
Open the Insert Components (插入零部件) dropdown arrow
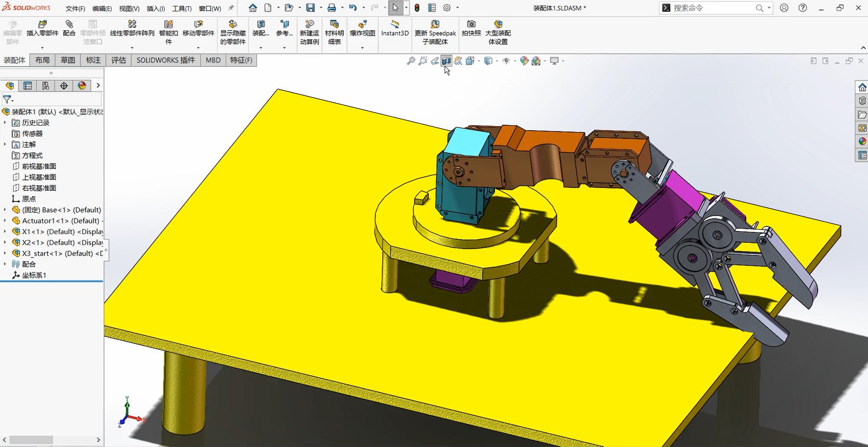pos(43,48)
